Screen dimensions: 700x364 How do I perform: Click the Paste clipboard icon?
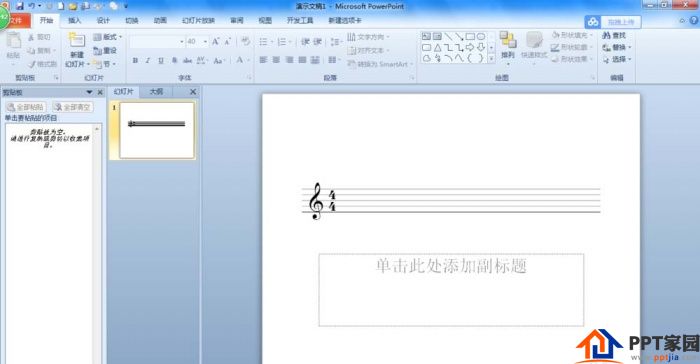click(x=13, y=41)
